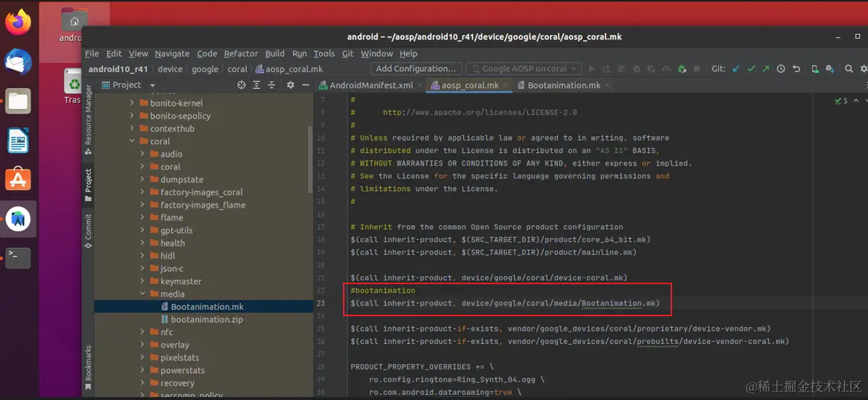Viewport: 868px width, 400px height.
Task: Expand the powerstats folder
Action: pos(142,371)
